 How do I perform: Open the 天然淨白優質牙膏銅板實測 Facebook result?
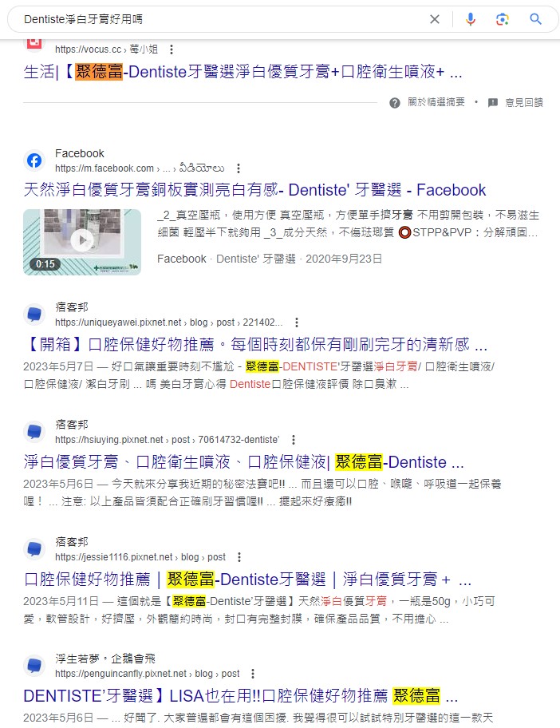[x=254, y=190]
